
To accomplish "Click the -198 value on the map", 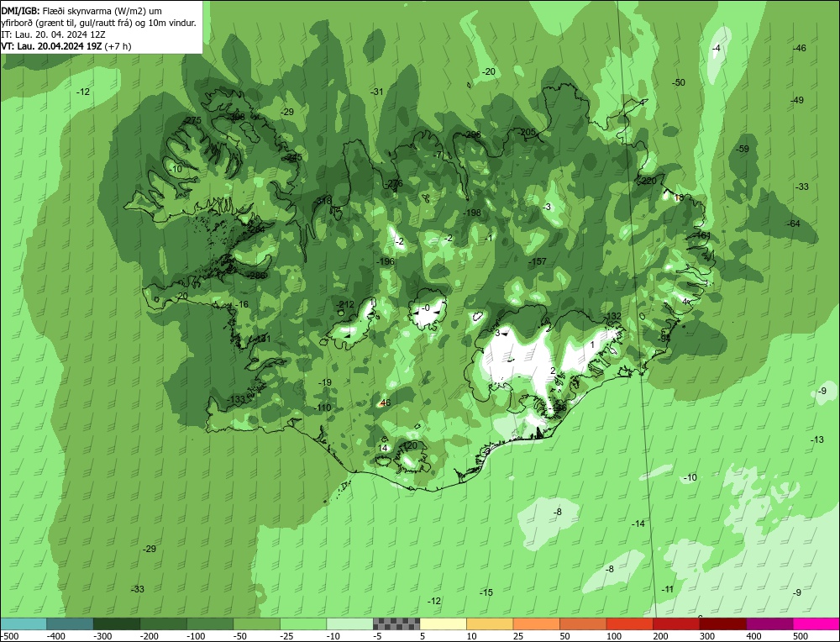I will coord(472,213).
